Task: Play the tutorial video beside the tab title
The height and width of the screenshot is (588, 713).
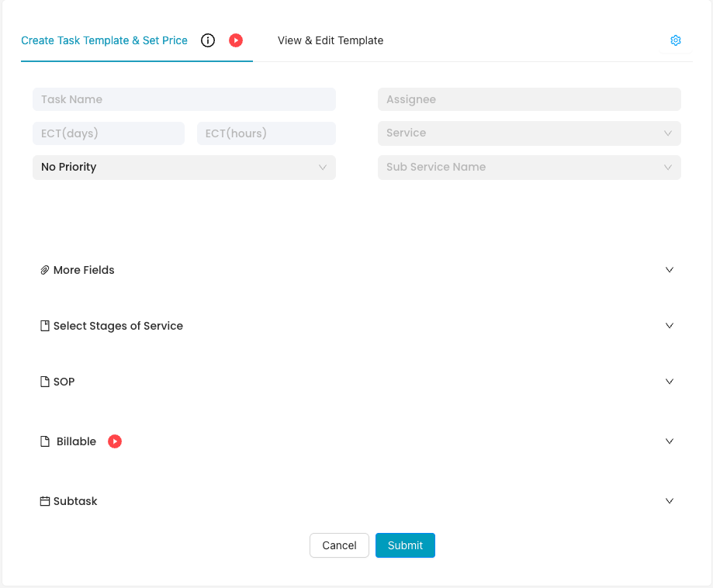Action: coord(235,40)
